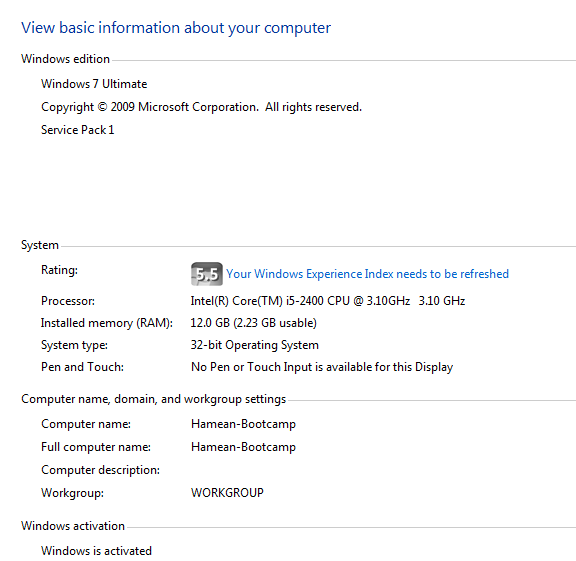Select 'Computer name, domain, and workgroup settings' header

(x=154, y=399)
